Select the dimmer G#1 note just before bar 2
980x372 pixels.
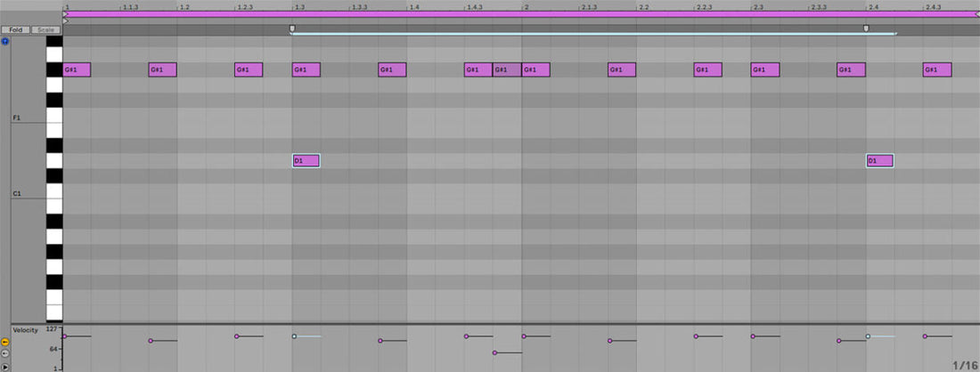pos(507,69)
